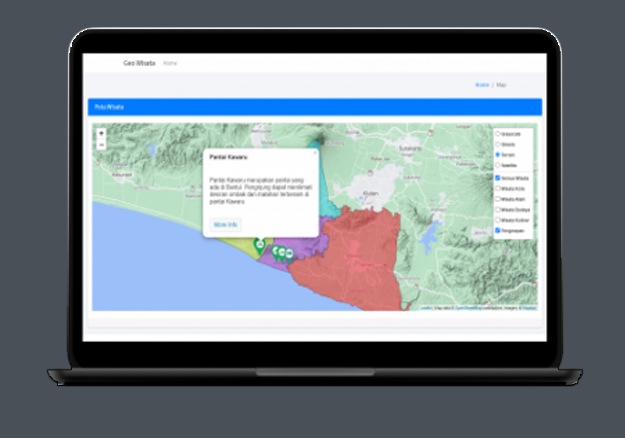Select the Grayscale basemap radio option
Viewport: 625px width, 438px height.
point(498,133)
